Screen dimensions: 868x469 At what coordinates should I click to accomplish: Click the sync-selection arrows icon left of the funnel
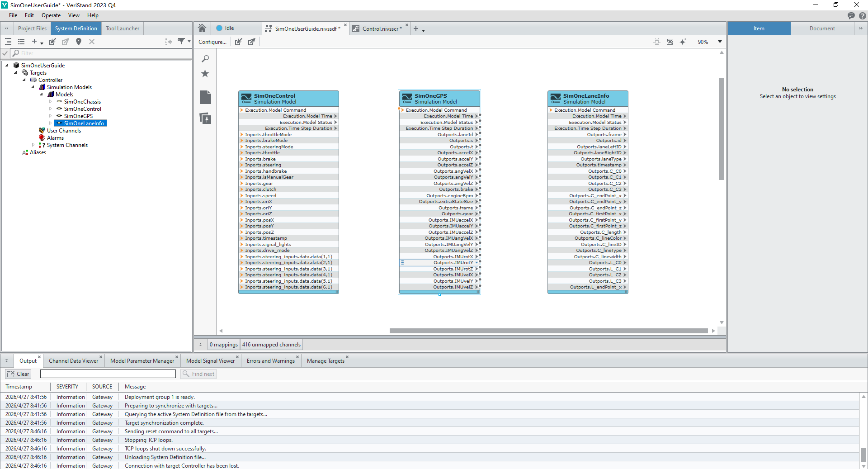tap(168, 42)
